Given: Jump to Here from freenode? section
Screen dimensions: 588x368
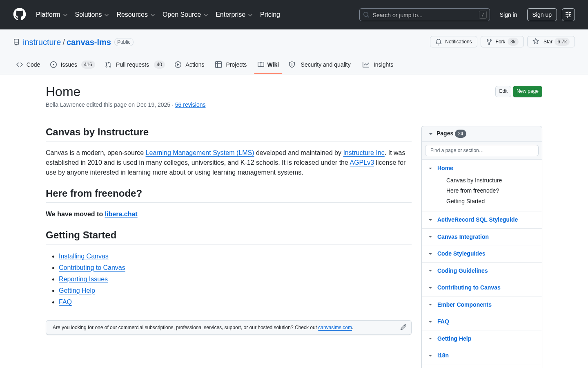Looking at the screenshot, I should [x=472, y=191].
